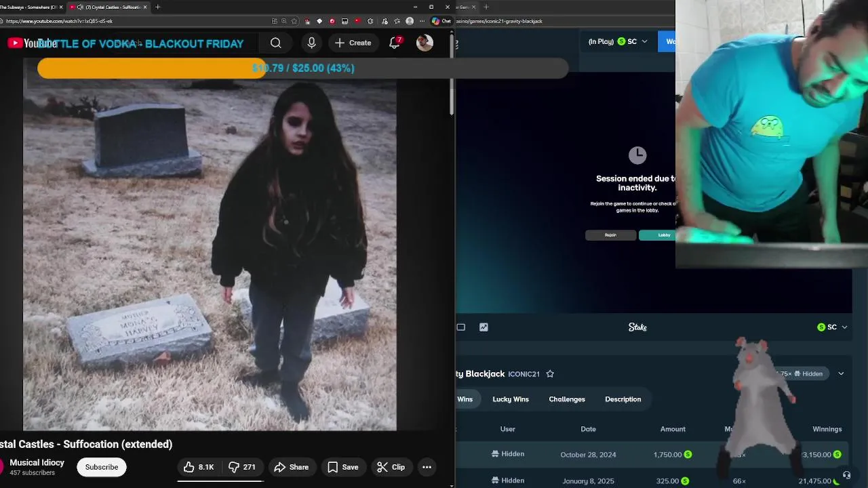Click the January 8, 2025 date cell
The width and height of the screenshot is (868, 488).
point(588,481)
